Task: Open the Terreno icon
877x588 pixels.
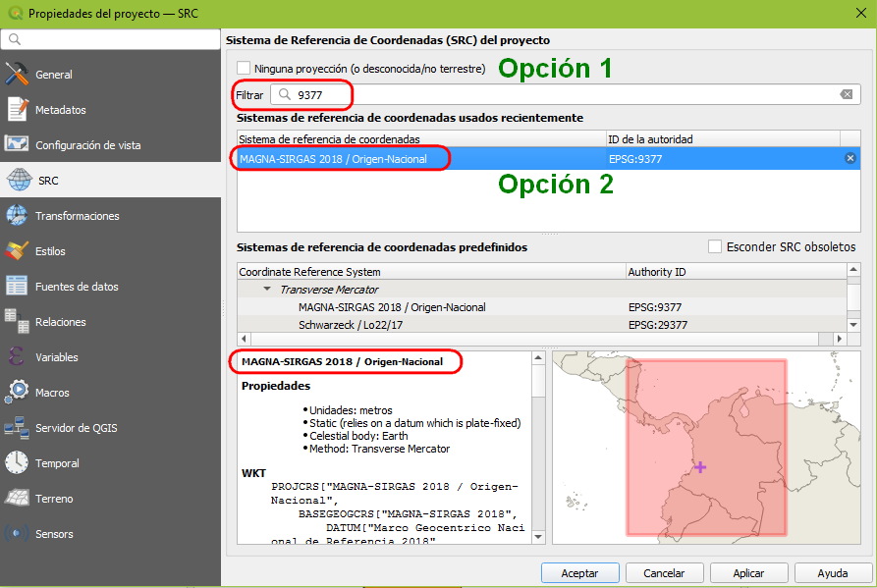Action: tap(17, 498)
